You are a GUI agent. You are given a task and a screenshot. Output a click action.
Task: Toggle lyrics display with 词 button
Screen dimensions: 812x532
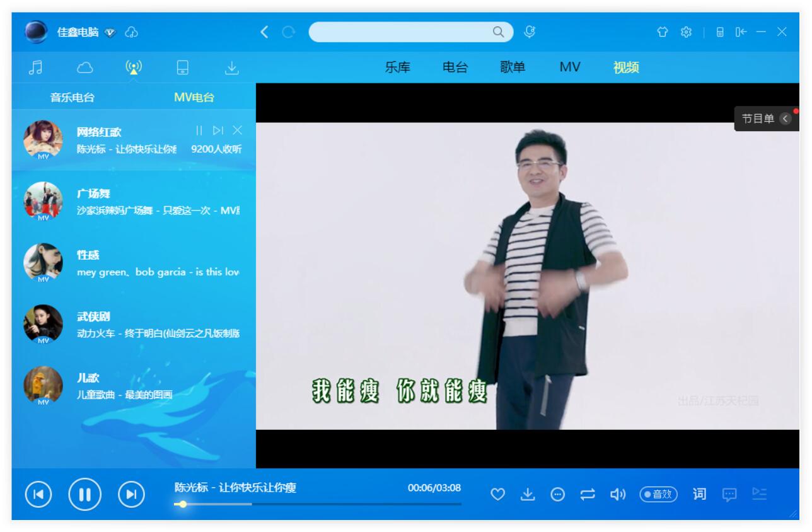pos(700,494)
